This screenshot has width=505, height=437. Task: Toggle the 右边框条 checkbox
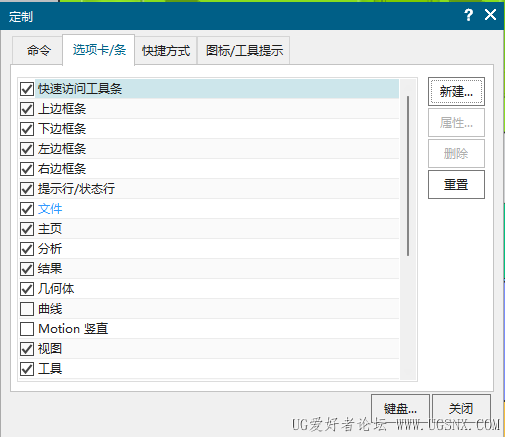[x=27, y=169]
